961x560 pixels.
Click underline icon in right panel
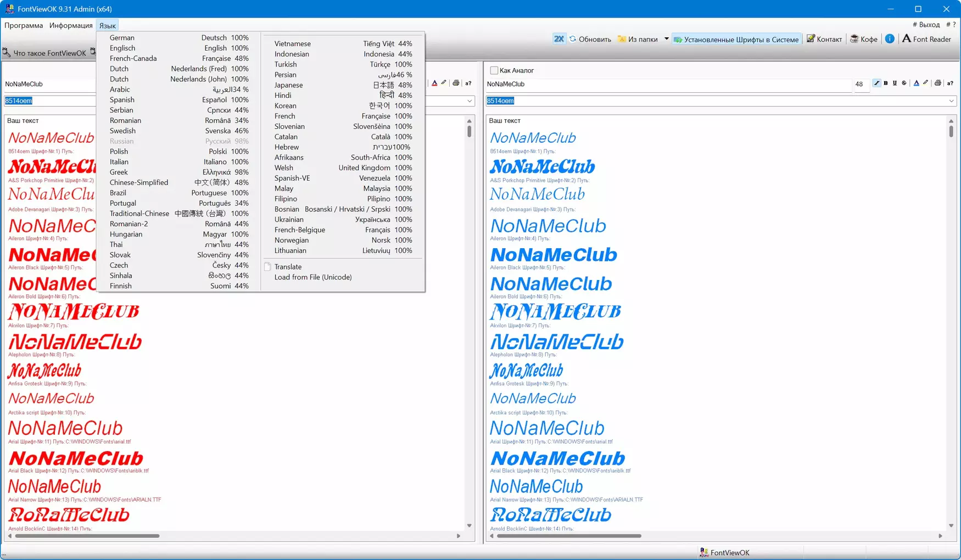click(x=895, y=83)
